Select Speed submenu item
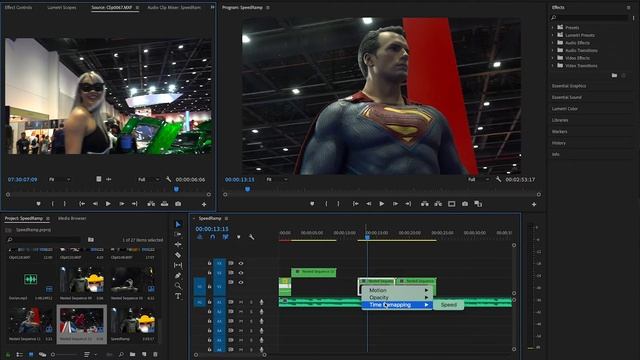 tap(449, 305)
